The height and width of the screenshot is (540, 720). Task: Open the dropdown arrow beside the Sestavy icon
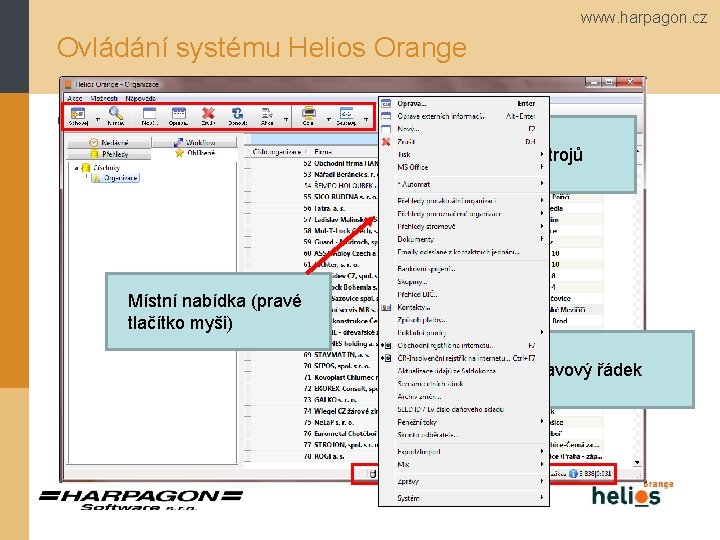click(x=366, y=119)
